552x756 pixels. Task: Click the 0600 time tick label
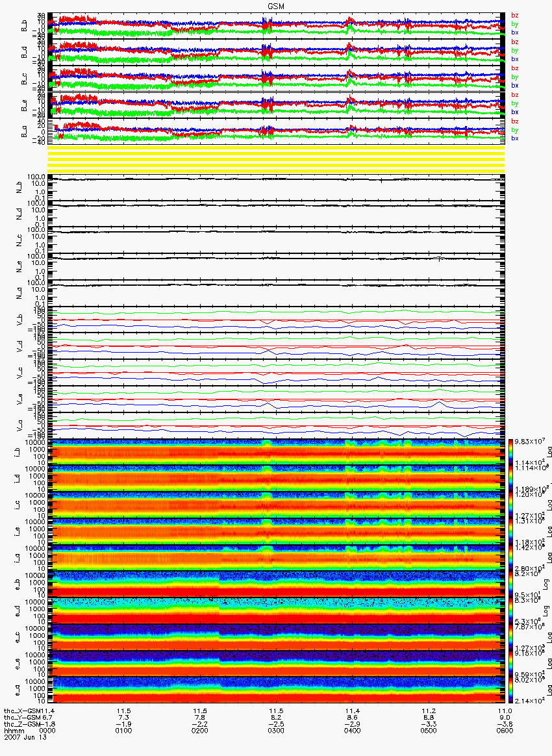(505, 731)
